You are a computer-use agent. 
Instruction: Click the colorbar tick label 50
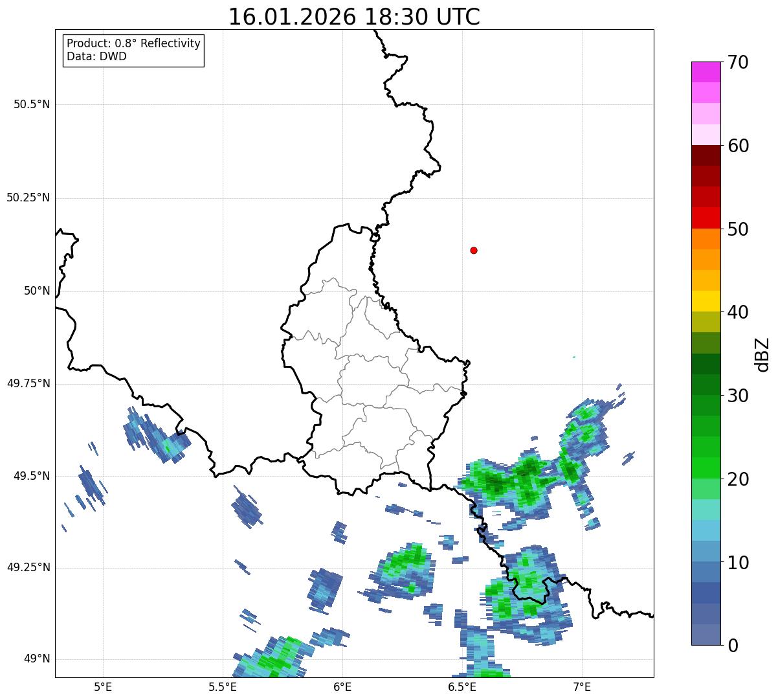coord(738,229)
